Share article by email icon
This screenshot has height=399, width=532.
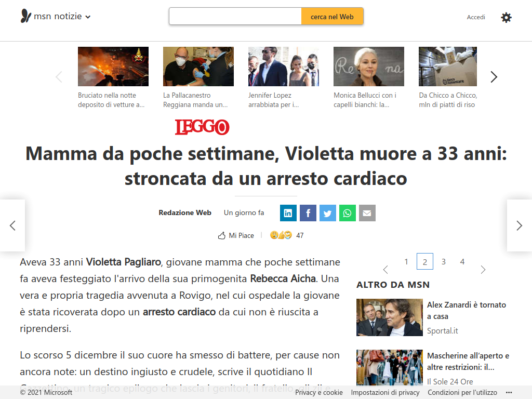pyautogui.click(x=367, y=213)
